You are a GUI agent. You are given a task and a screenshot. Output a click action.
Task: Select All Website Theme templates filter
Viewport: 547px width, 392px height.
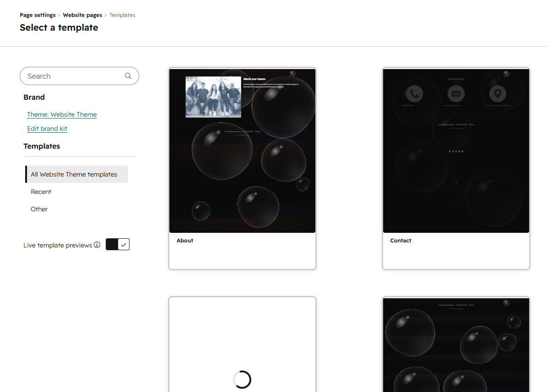coord(77,174)
